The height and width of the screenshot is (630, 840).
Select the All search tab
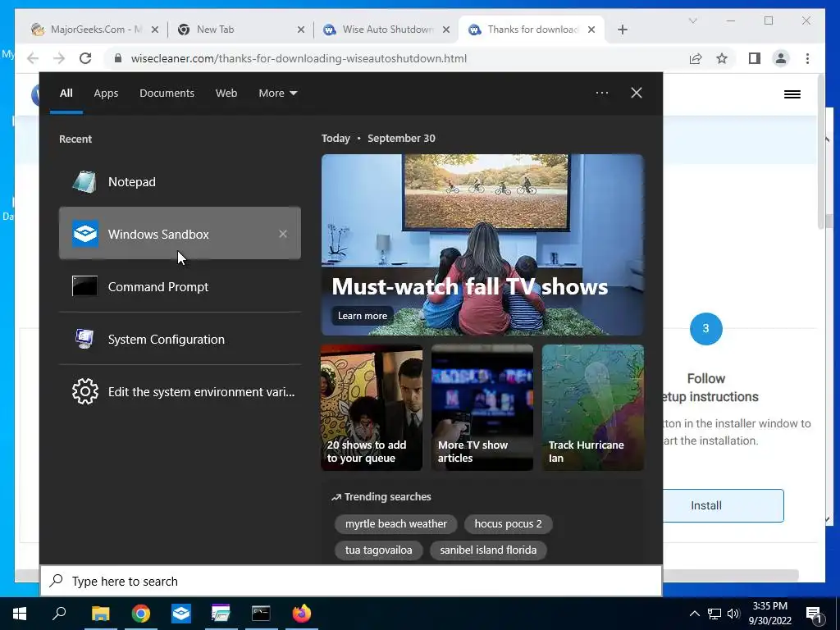[x=66, y=94]
